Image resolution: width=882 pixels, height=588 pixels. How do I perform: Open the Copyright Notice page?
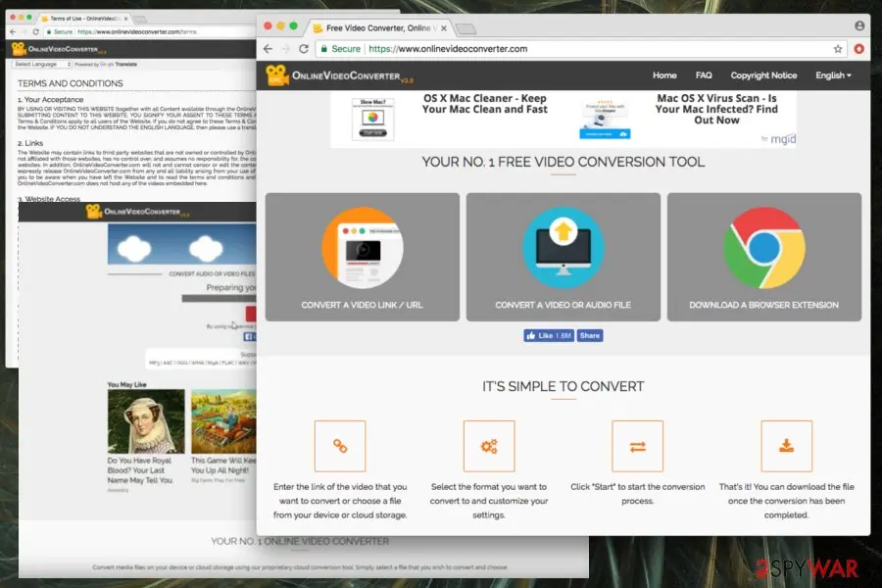tap(763, 75)
